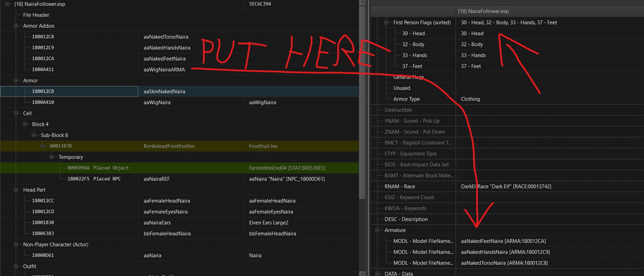The width and height of the screenshot is (644, 276).
Task: Click the DarkElfRace "Dark Elf" race value
Action: click(506, 187)
